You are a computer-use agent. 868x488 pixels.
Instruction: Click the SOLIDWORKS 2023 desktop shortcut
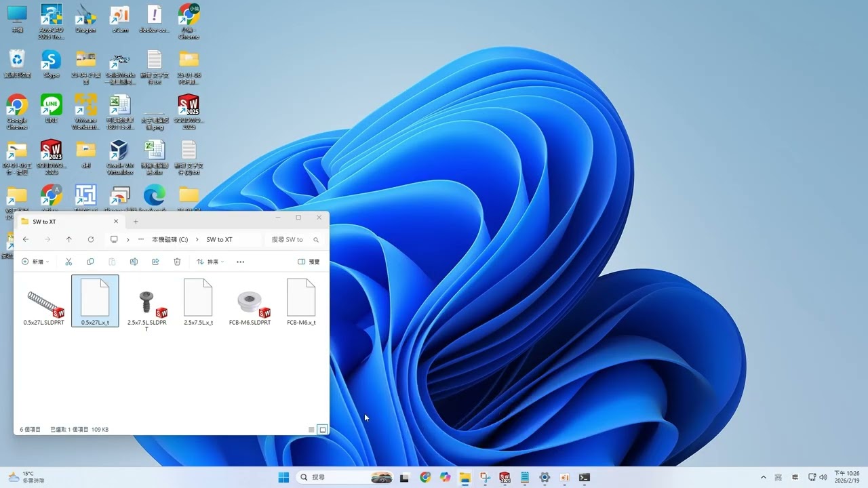[x=52, y=158]
